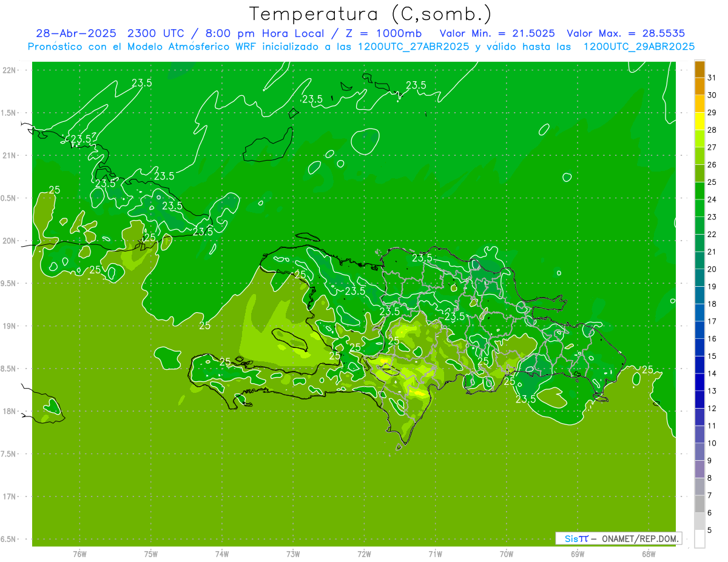728x562 pixels.
Task: Click the "6.5N" latitude axis label
Action: [8, 540]
